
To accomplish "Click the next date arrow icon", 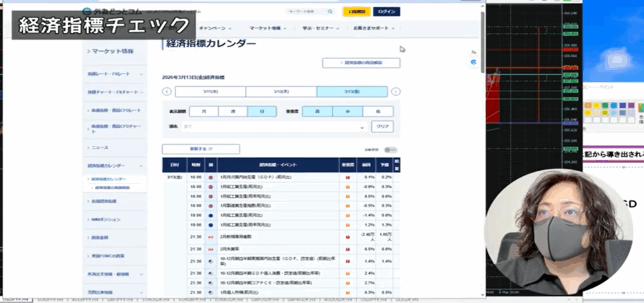I will [x=396, y=92].
